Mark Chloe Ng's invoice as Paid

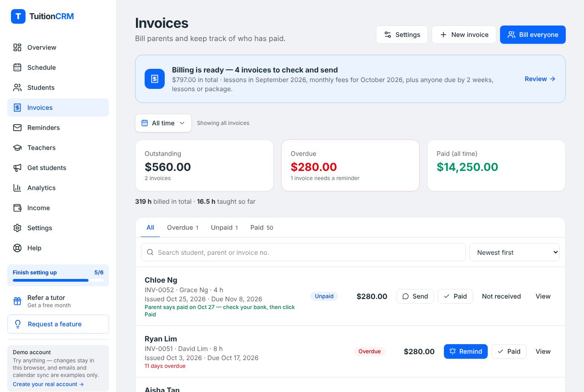click(455, 296)
